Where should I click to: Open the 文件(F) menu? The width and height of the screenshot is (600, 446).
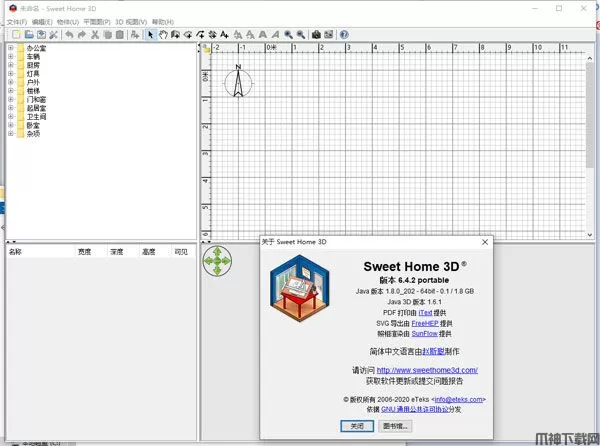(17, 21)
